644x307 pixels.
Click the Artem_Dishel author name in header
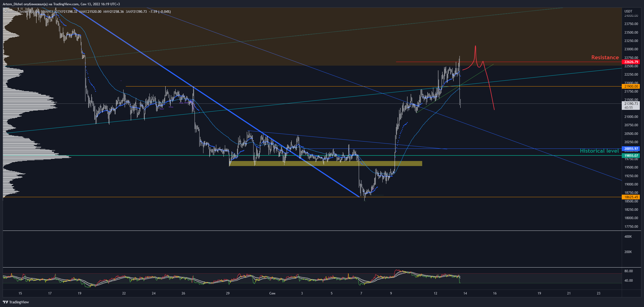(x=13, y=4)
